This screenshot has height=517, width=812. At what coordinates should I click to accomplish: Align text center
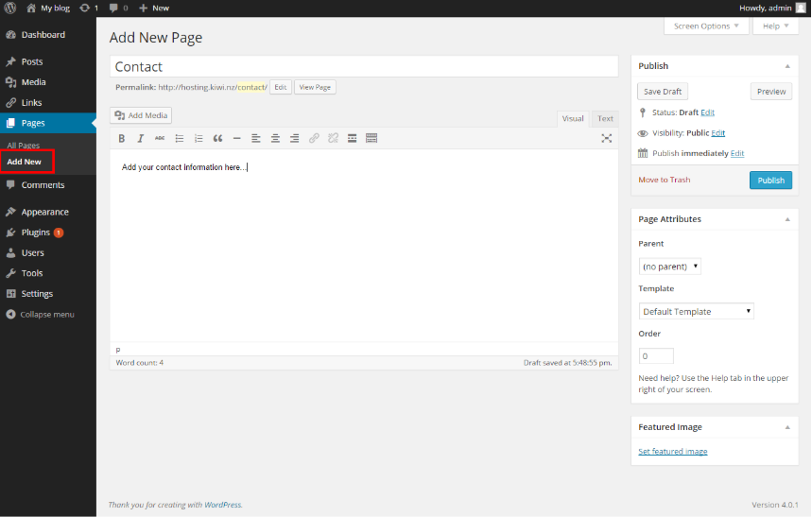[275, 138]
